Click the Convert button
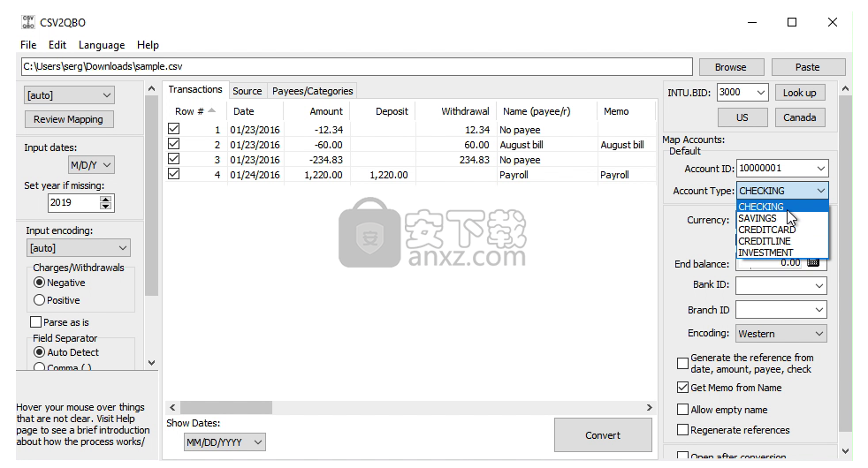The height and width of the screenshot is (468, 868). tap(603, 435)
